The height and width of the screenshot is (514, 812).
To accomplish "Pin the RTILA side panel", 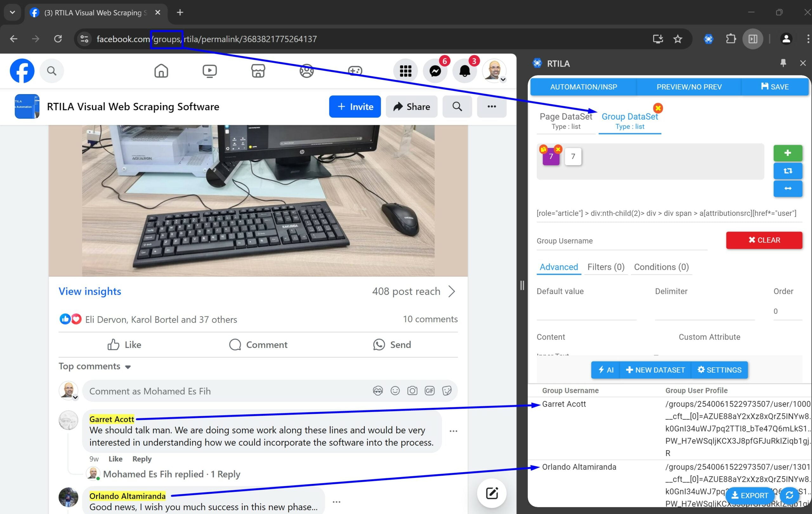I will 783,63.
